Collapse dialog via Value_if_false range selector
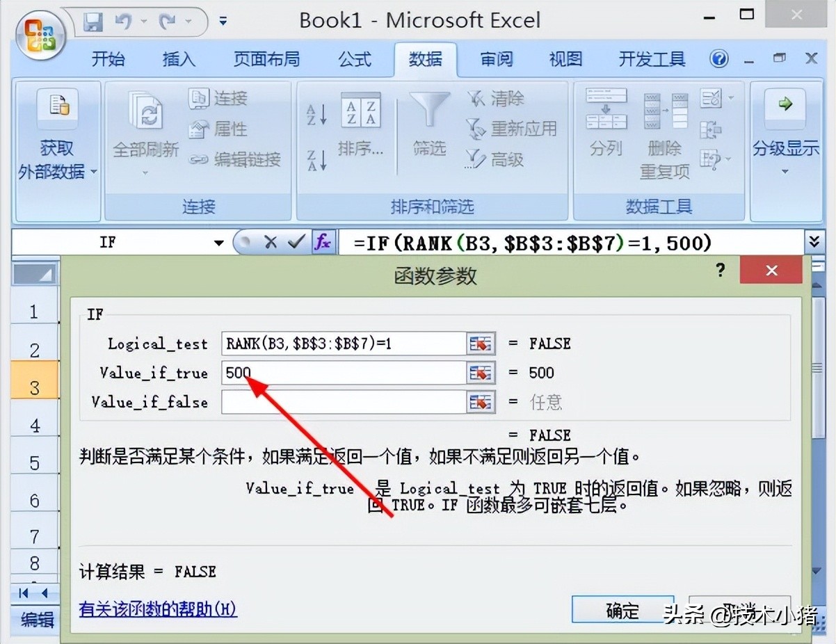836x644 pixels. (x=481, y=402)
